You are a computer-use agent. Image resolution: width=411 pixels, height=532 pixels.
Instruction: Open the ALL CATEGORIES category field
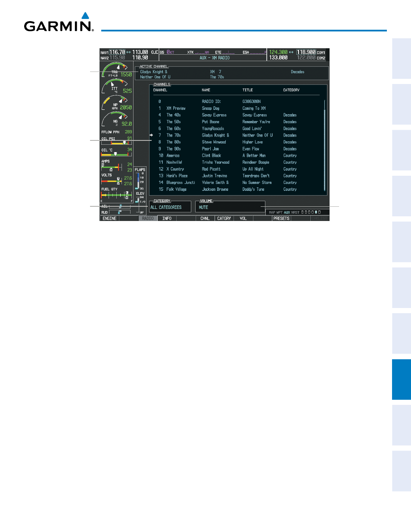[x=170, y=207]
